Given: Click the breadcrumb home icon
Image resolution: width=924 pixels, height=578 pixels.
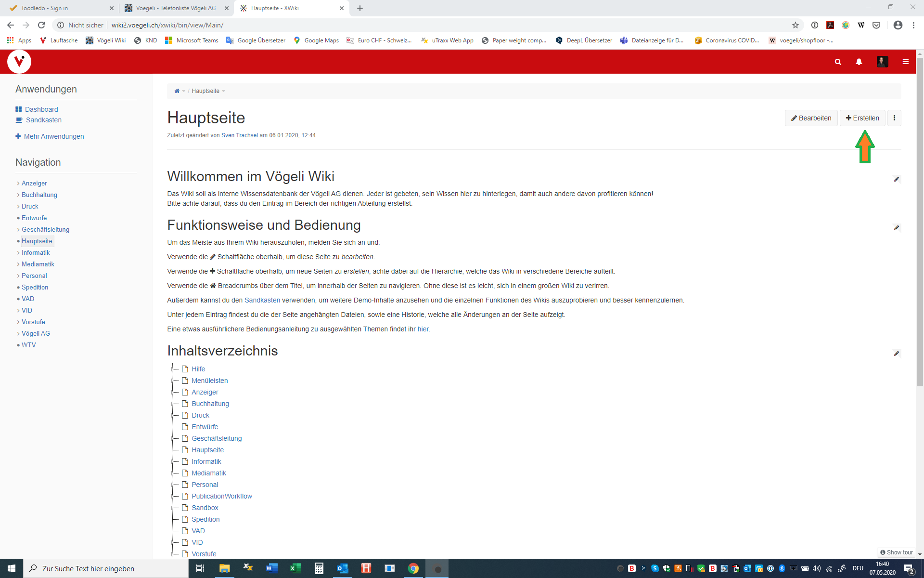Looking at the screenshot, I should click(177, 91).
